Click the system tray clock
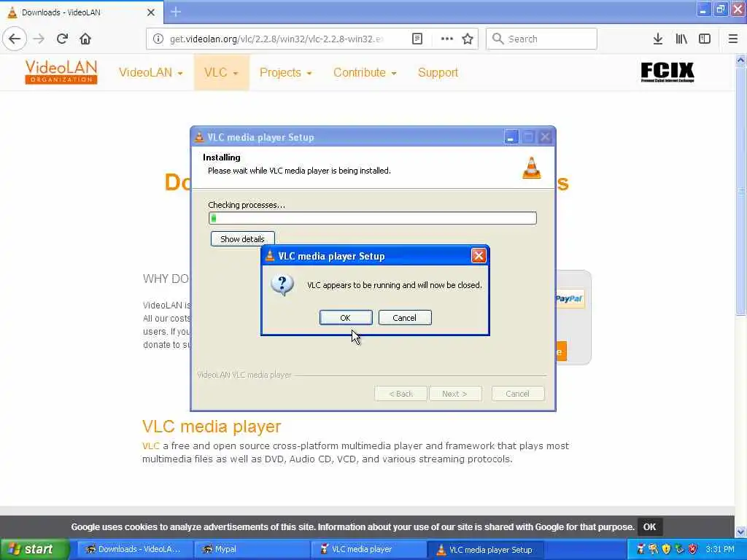The width and height of the screenshot is (747, 560). coord(720,550)
